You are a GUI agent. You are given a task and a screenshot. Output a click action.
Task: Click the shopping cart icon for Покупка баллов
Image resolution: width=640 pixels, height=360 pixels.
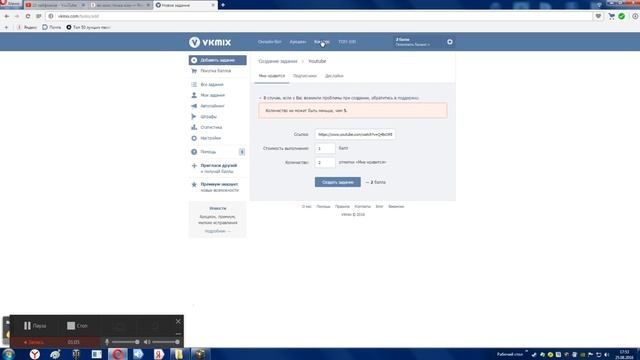tap(194, 71)
